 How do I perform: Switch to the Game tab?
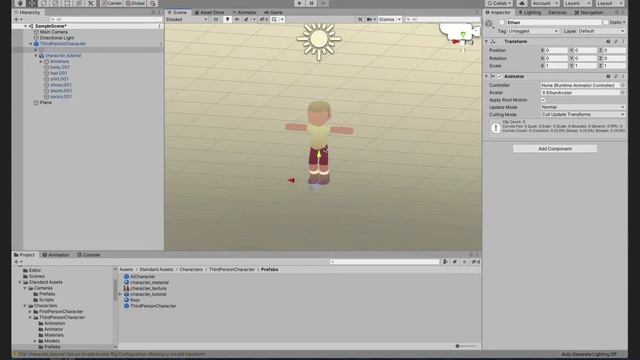(x=273, y=12)
